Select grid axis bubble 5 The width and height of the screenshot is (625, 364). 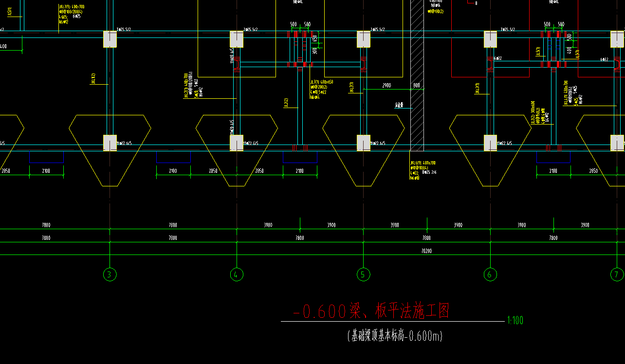[363, 274]
